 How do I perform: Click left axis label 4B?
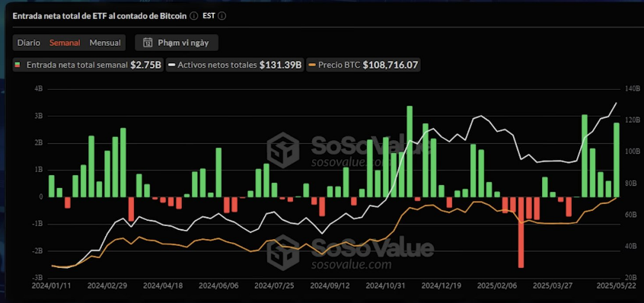(40, 89)
